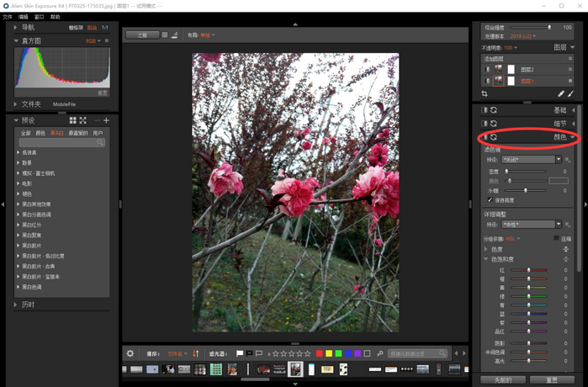Reset the 基础 panel adjustments
The image size is (588, 387).
494,110
